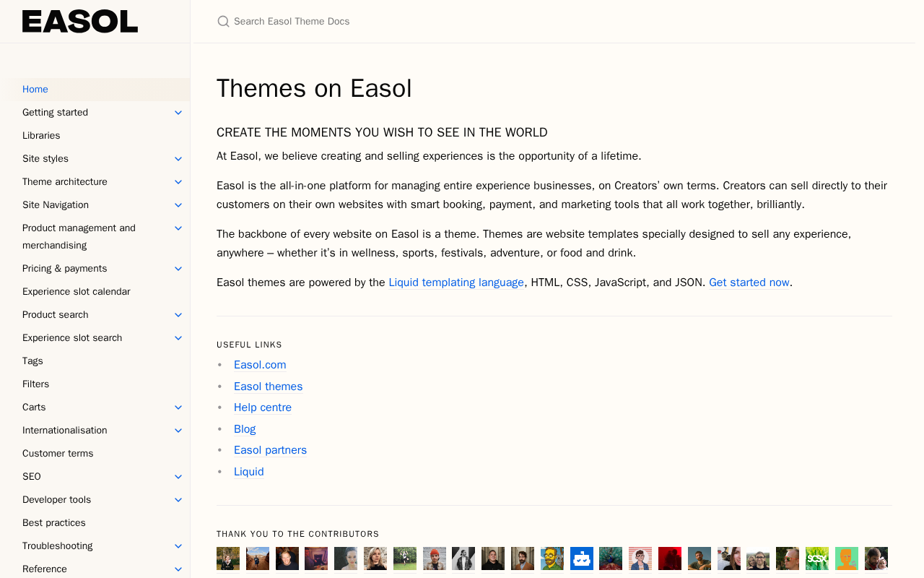Expand the Theme architecture submenu
The width and height of the screenshot is (924, 578).
pos(178,182)
